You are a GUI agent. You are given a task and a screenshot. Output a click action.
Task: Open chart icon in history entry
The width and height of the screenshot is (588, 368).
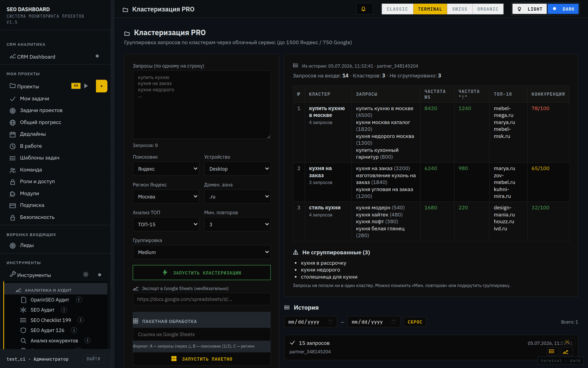566,351
